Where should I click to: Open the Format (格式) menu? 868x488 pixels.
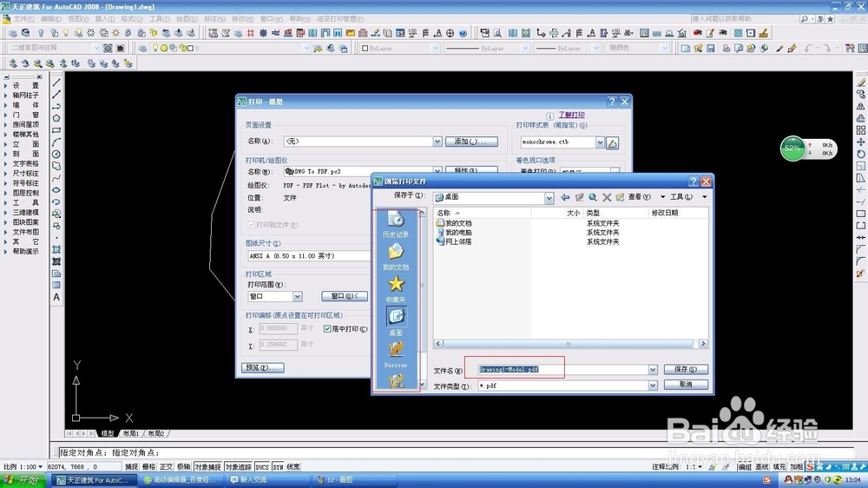[x=132, y=19]
